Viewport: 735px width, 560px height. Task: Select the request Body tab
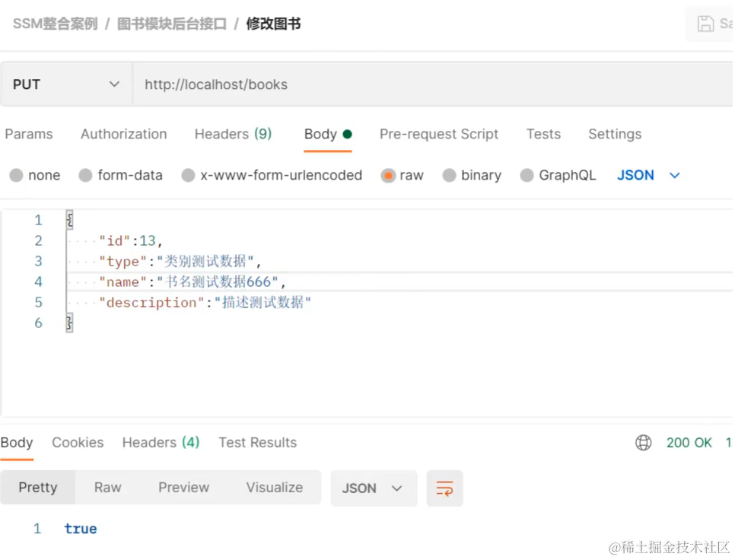(328, 134)
